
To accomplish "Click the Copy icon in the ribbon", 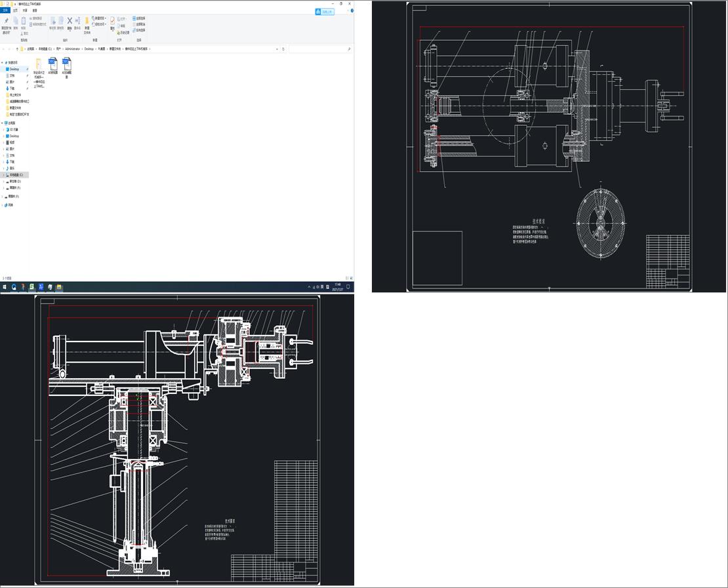I will coord(16,22).
